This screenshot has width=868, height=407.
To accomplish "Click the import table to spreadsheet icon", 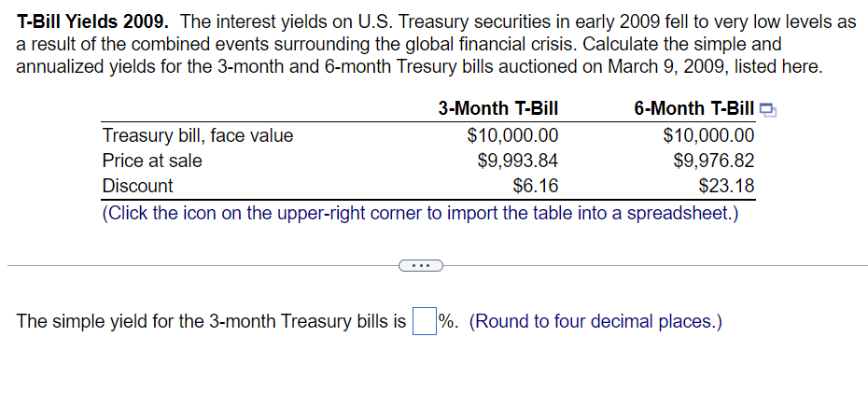I will 768,111.
